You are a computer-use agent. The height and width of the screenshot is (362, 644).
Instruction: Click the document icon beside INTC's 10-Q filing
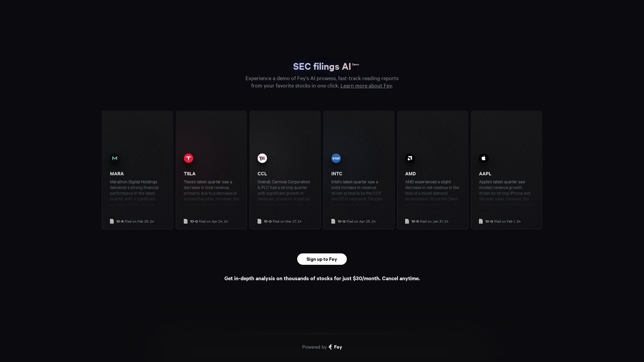click(333, 221)
